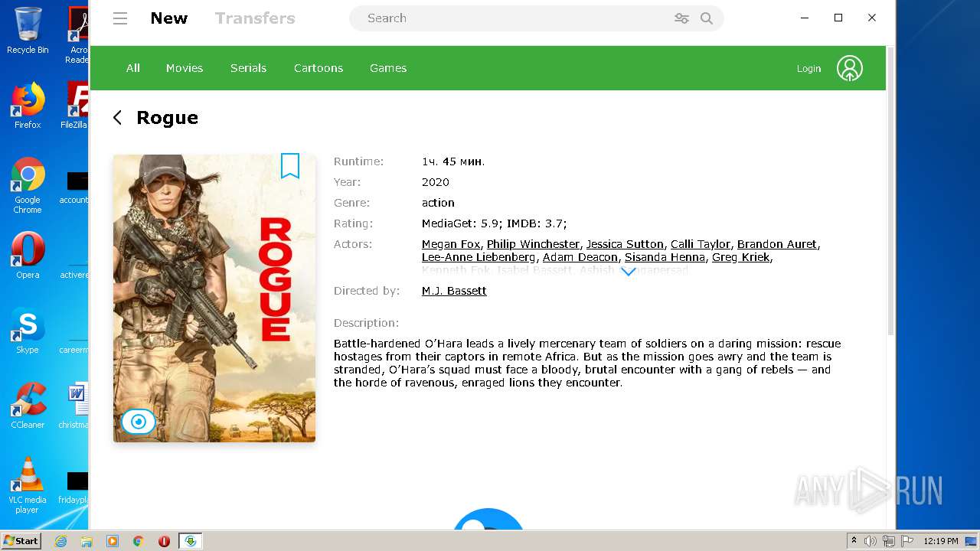
Task: Open the Skype desktop icon
Action: [28, 331]
